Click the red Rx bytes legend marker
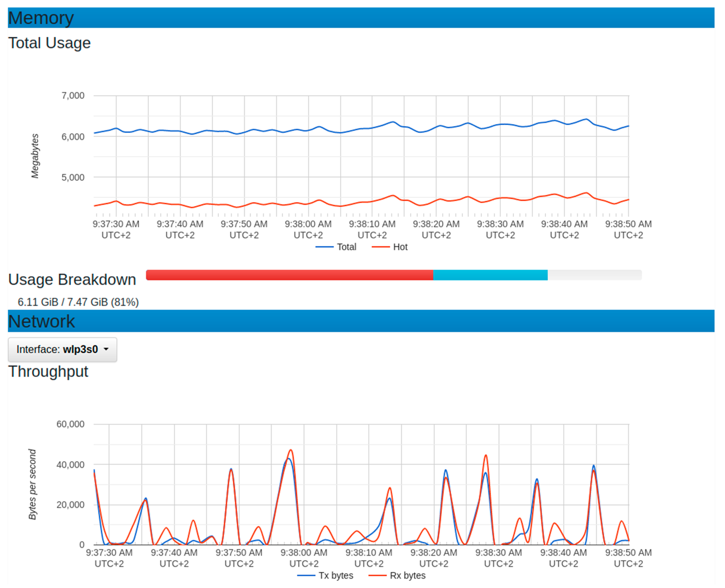The image size is (725, 588). (377, 576)
